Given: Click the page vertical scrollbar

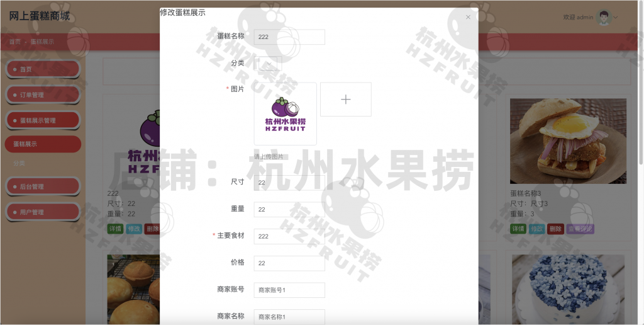Looking at the screenshot, I should pyautogui.click(x=641, y=83).
